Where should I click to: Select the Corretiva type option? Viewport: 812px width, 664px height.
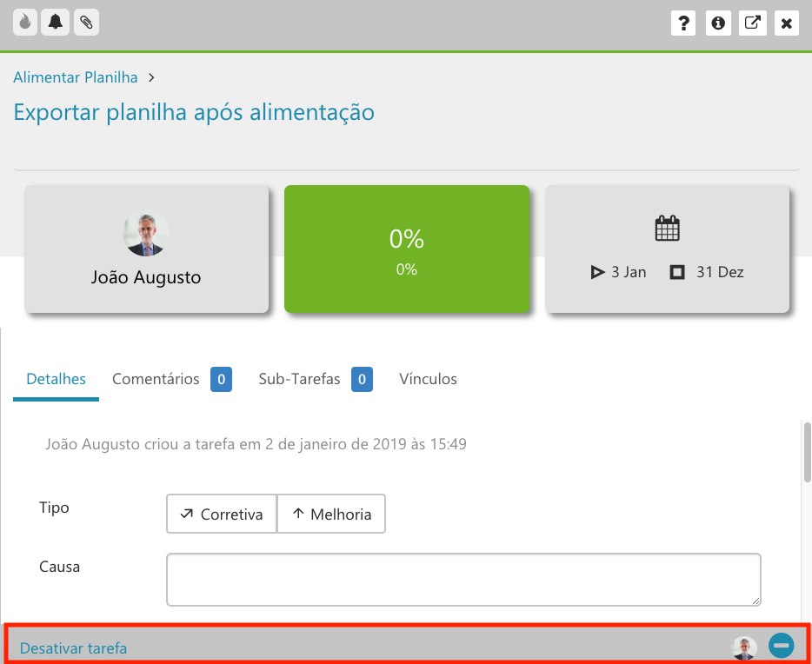[222, 514]
